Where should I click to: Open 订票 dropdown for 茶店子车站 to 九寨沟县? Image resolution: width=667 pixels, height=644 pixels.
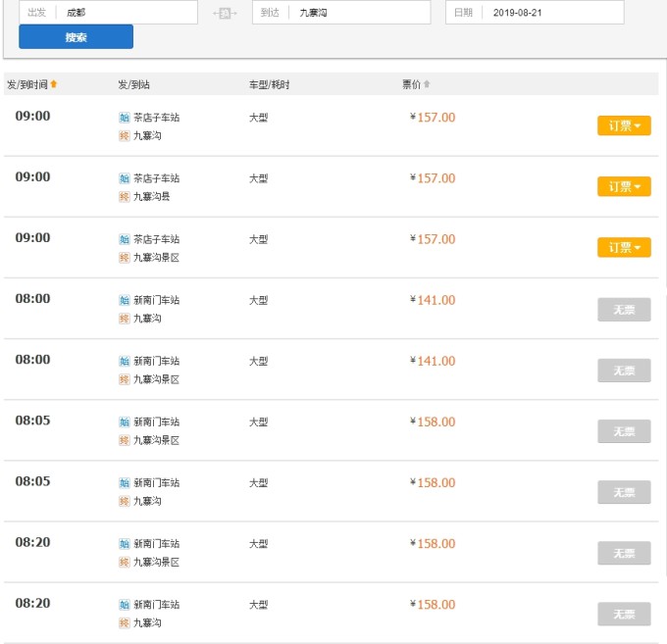[624, 186]
